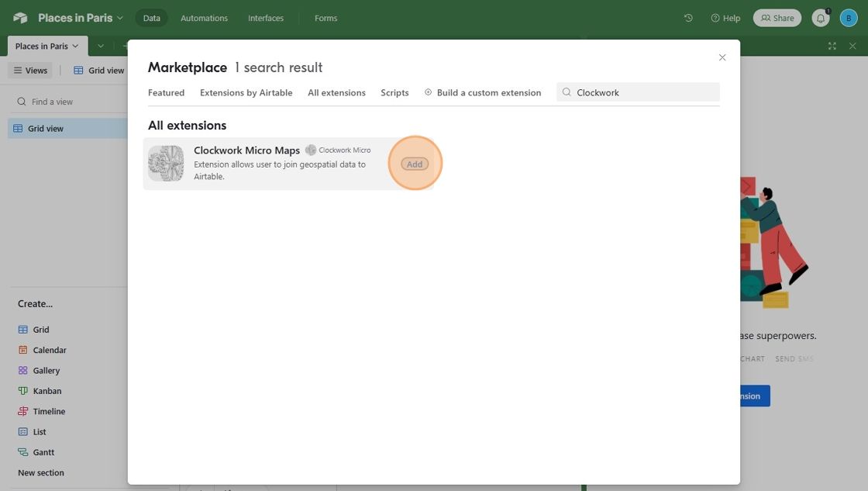Image resolution: width=868 pixels, height=491 pixels.
Task: Open the Scripts tab
Action: (394, 92)
